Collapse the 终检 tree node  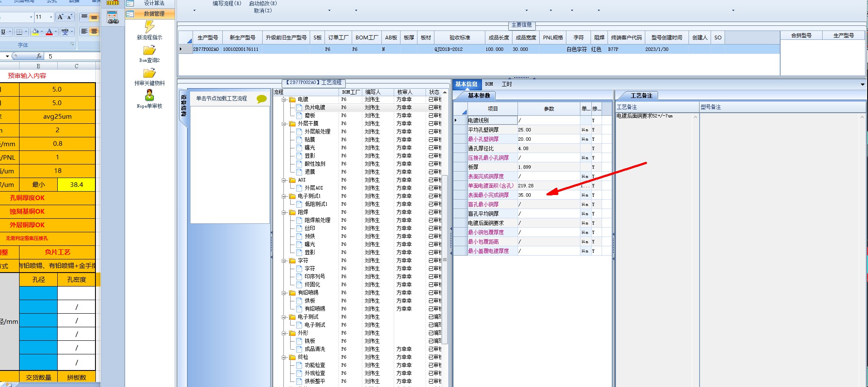click(x=284, y=357)
